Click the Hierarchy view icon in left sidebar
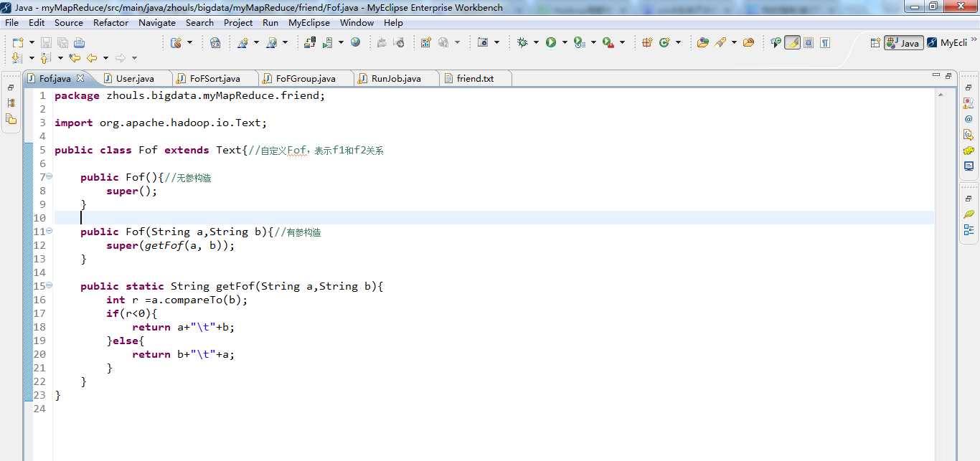Viewport: 980px width, 461px height. [x=11, y=103]
